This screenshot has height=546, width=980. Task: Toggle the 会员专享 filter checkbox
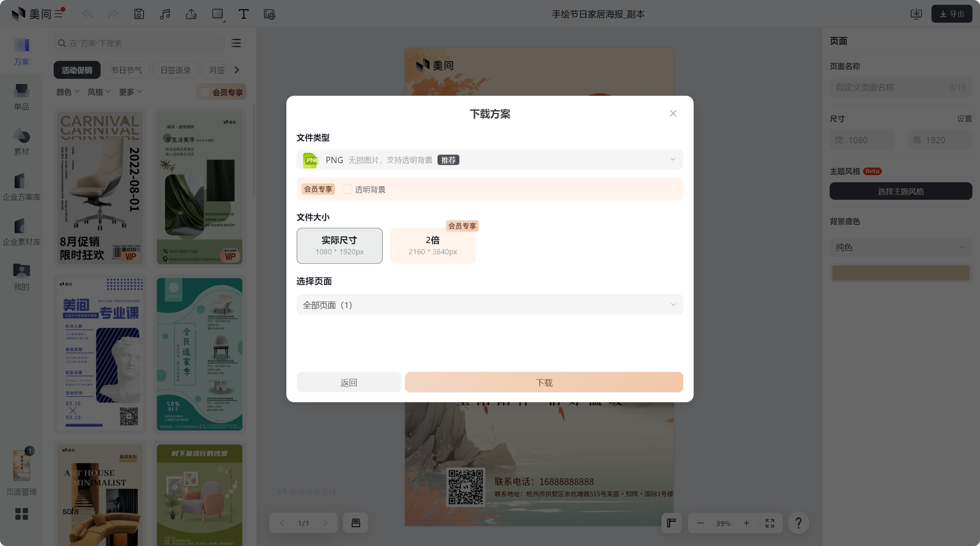pos(205,92)
